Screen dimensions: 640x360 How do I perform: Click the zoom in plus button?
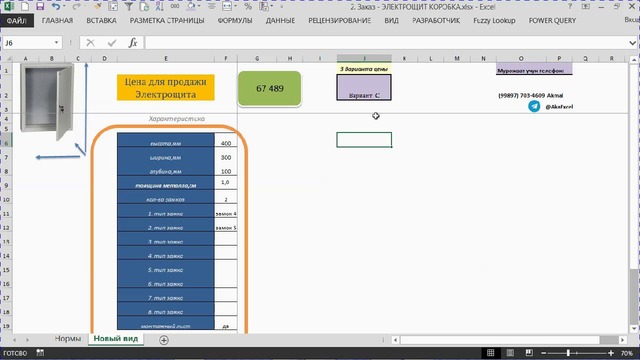611,353
